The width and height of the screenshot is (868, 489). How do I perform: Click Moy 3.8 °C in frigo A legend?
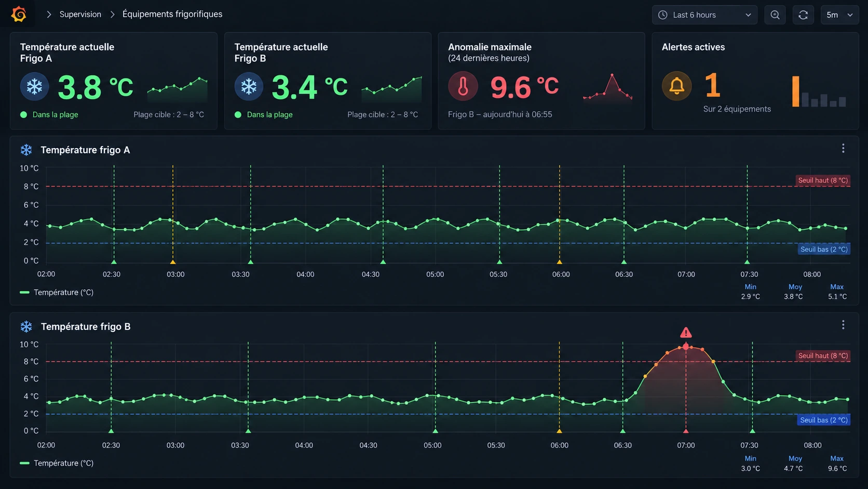pyautogui.click(x=794, y=292)
